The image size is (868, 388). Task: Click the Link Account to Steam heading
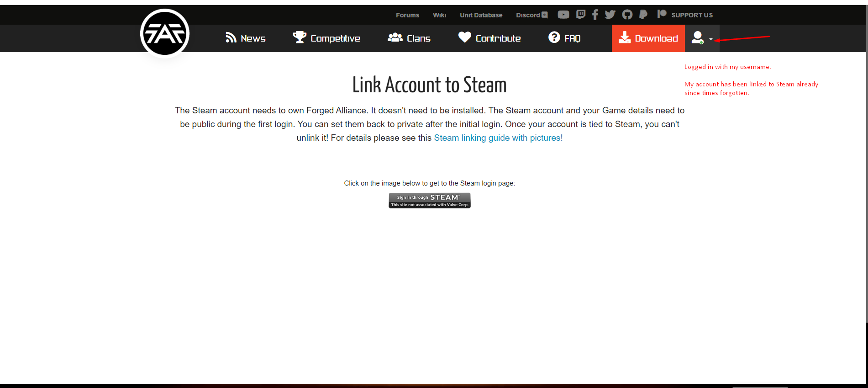tap(429, 85)
